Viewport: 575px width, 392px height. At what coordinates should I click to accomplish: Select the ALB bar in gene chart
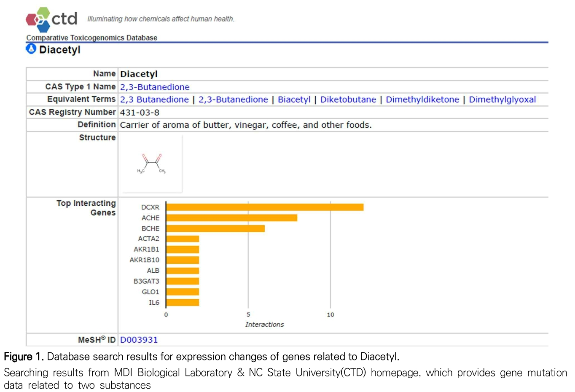point(183,271)
